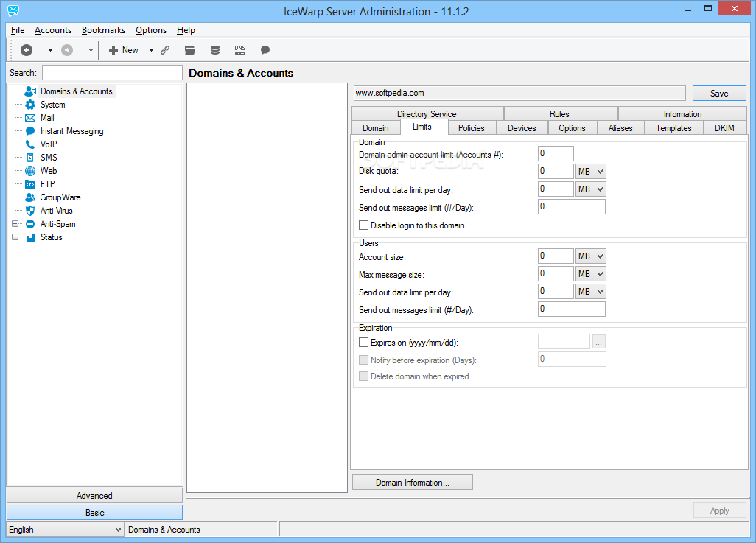Open the folder toolbar icon
Screen dimensions: 756x543
[x=190, y=49]
